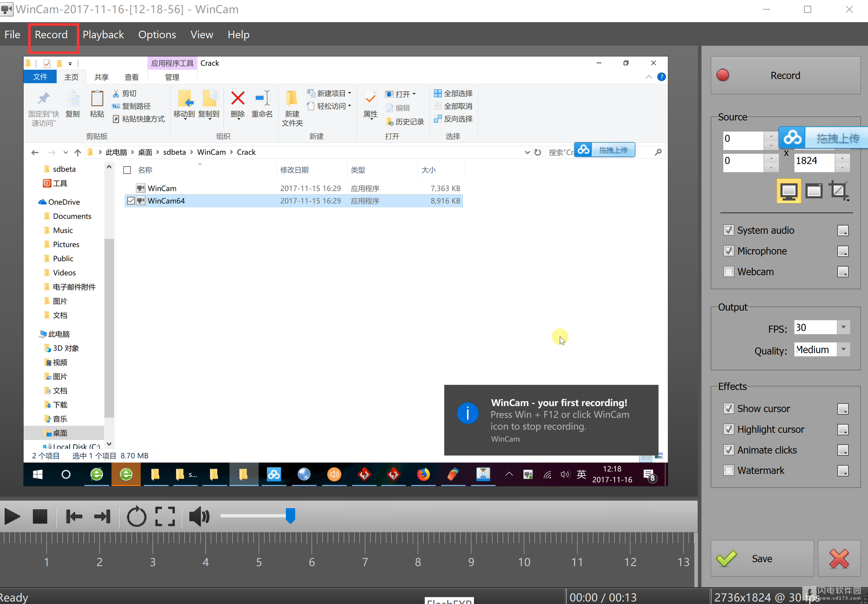Mute audio with the speaker icon

[x=199, y=517]
